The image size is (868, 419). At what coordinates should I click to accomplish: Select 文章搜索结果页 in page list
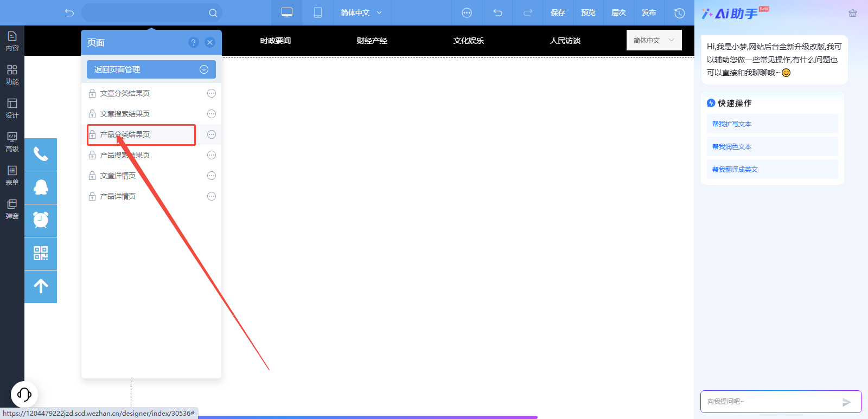point(125,114)
